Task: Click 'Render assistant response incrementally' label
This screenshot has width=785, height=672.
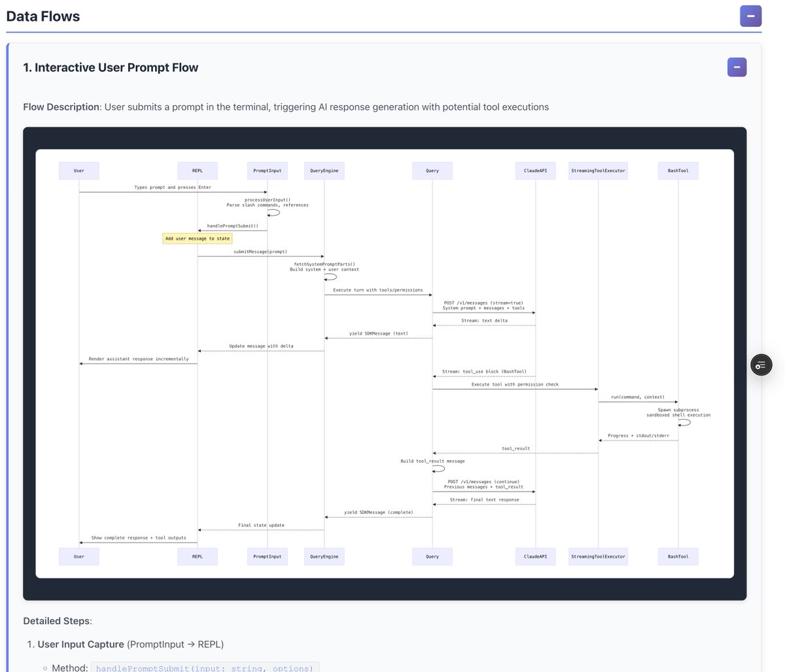Action: point(139,359)
